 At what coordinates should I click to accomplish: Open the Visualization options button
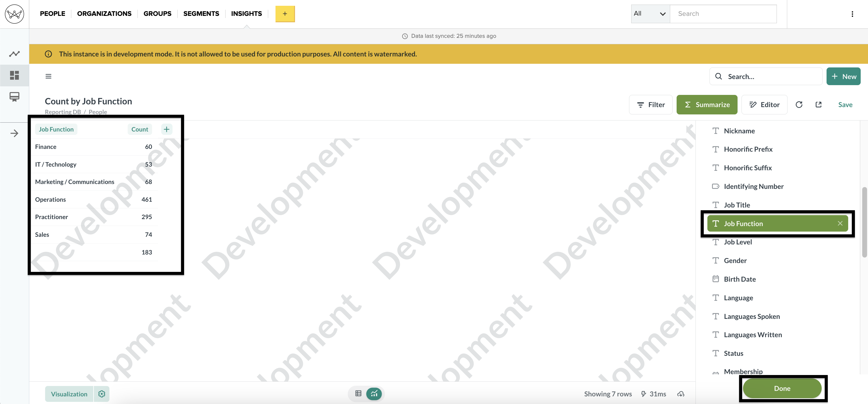point(69,394)
